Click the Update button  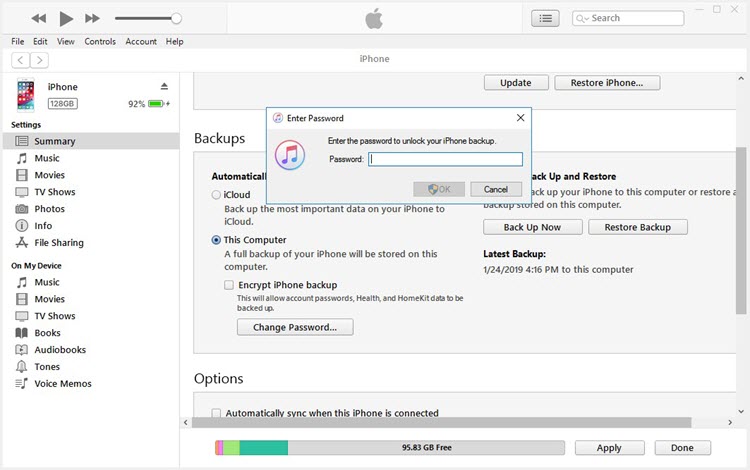516,83
